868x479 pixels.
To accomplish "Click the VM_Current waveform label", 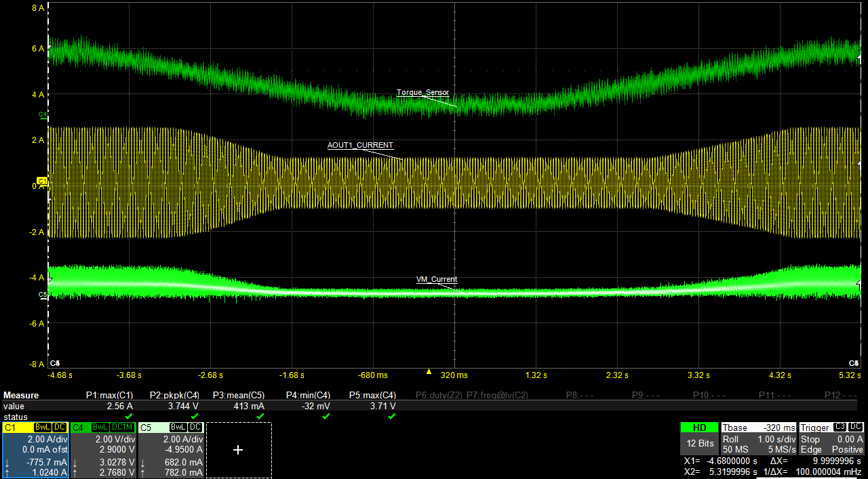I will pyautogui.click(x=436, y=279).
